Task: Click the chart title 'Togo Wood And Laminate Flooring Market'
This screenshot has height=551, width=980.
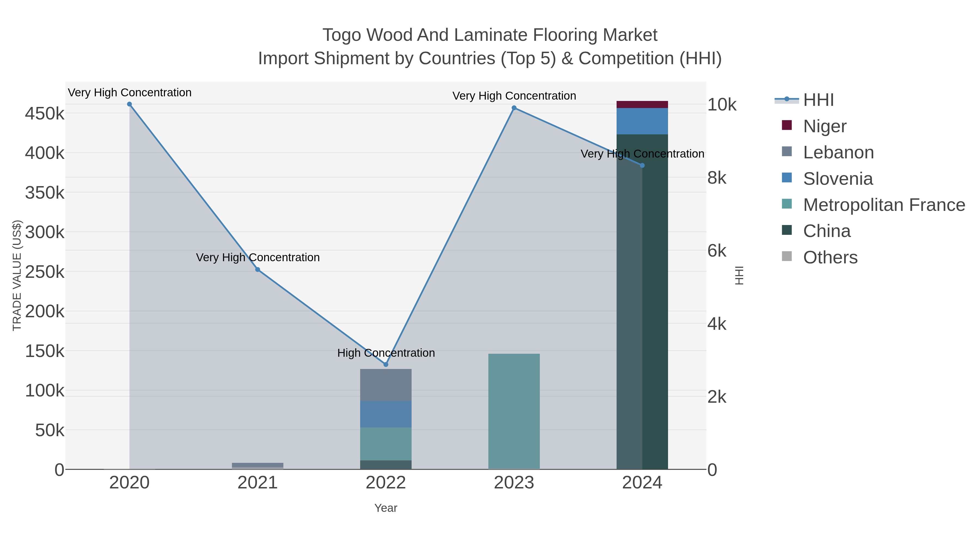Action: (x=490, y=35)
